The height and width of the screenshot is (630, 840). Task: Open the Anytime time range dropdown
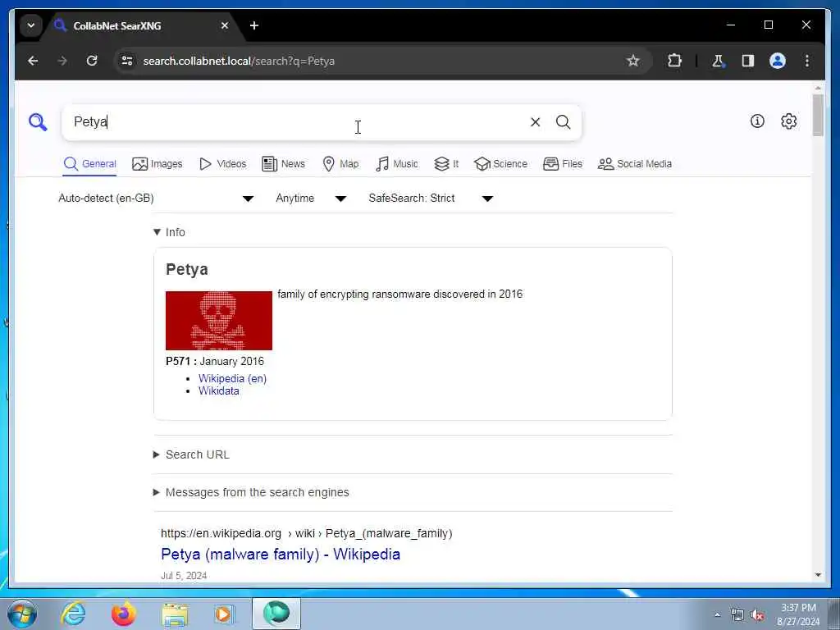[311, 199]
